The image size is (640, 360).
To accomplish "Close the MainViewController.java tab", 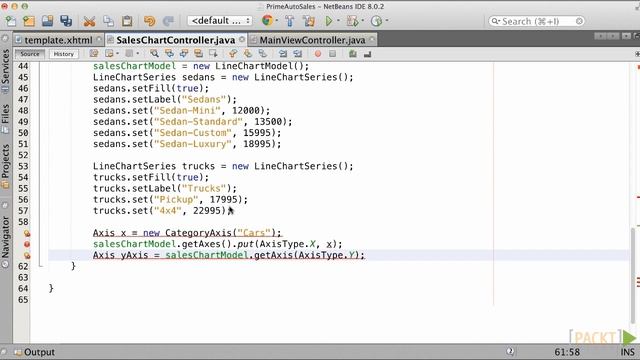I will tap(372, 40).
